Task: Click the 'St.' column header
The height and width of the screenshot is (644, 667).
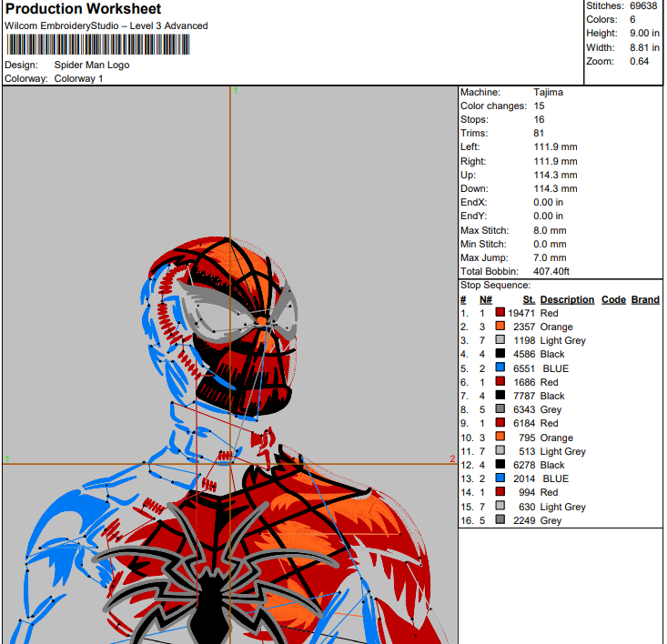Action: tap(529, 299)
